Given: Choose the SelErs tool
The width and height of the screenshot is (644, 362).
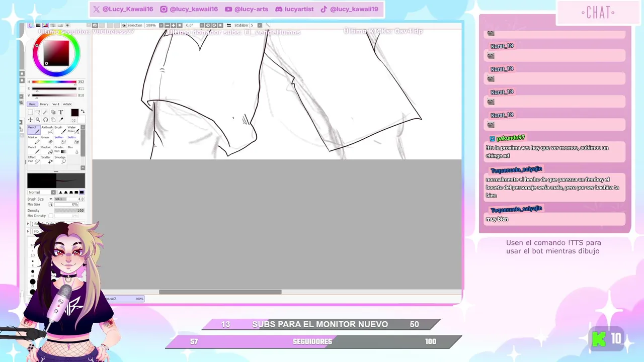Looking at the screenshot, I should coord(73,140).
